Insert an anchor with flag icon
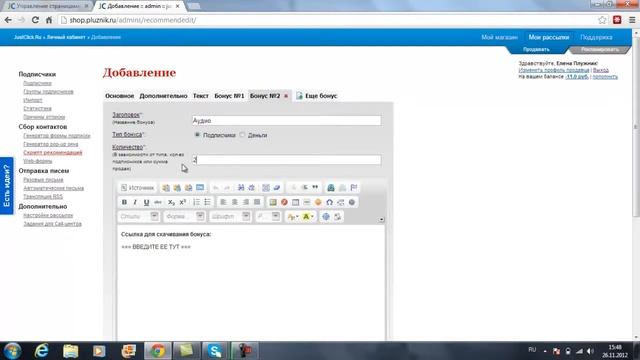 pyautogui.click(x=354, y=188)
